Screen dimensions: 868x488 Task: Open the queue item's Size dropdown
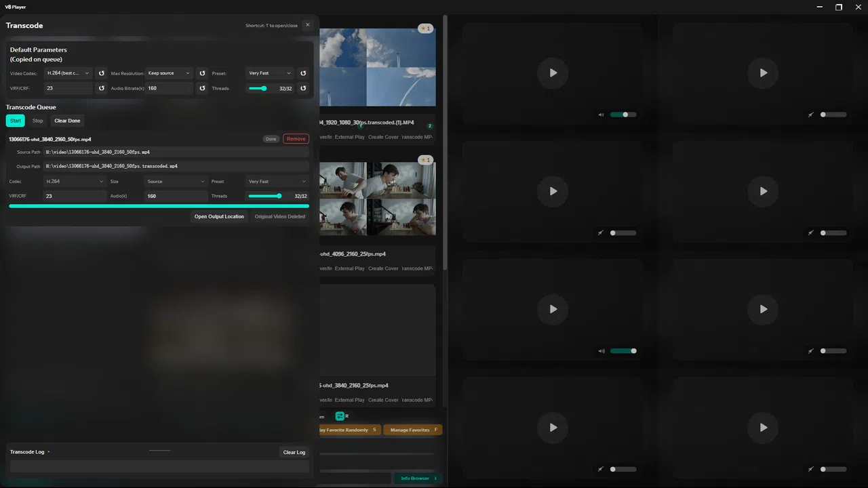[x=175, y=182]
